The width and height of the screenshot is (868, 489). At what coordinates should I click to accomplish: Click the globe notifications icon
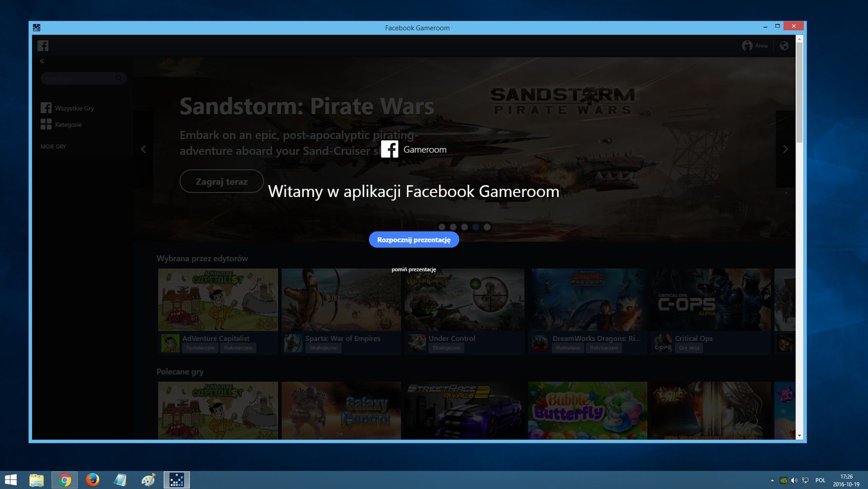(x=784, y=46)
